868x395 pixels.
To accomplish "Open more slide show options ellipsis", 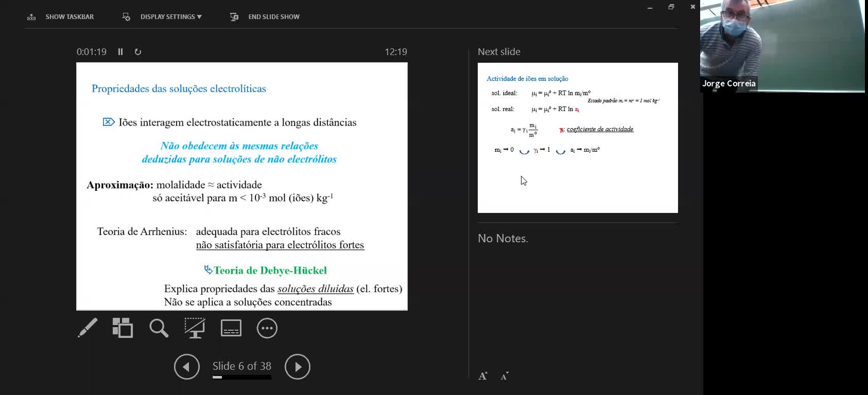I will pyautogui.click(x=267, y=328).
